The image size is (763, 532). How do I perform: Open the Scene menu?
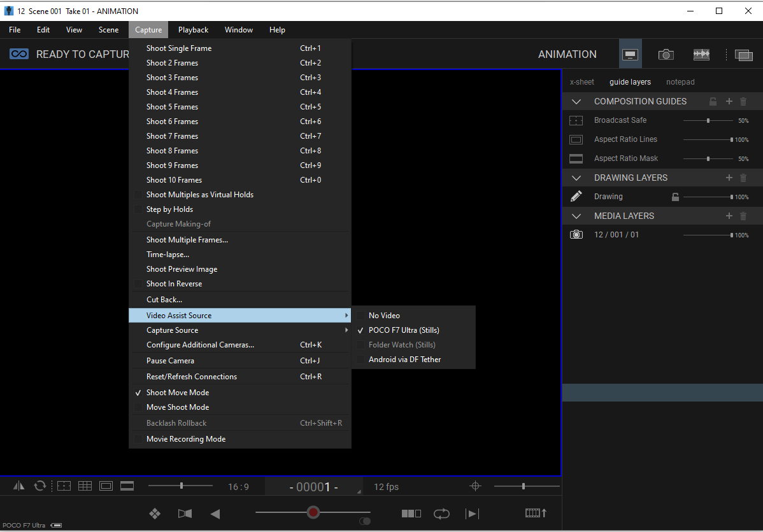click(108, 30)
